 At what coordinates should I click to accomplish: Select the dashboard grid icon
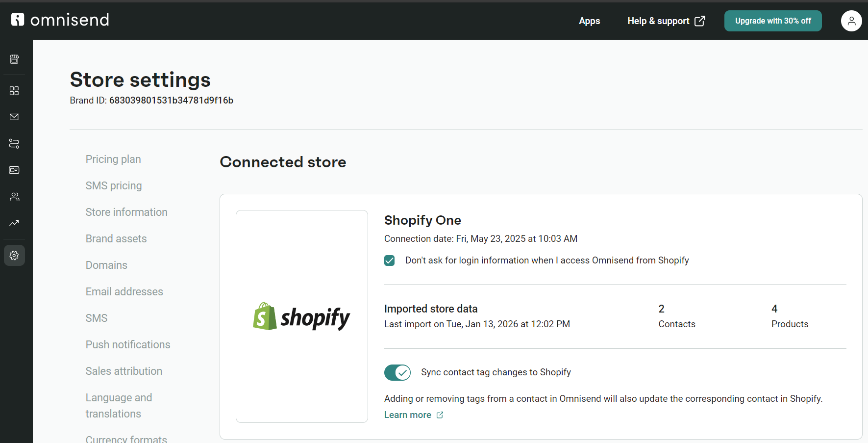(x=14, y=90)
